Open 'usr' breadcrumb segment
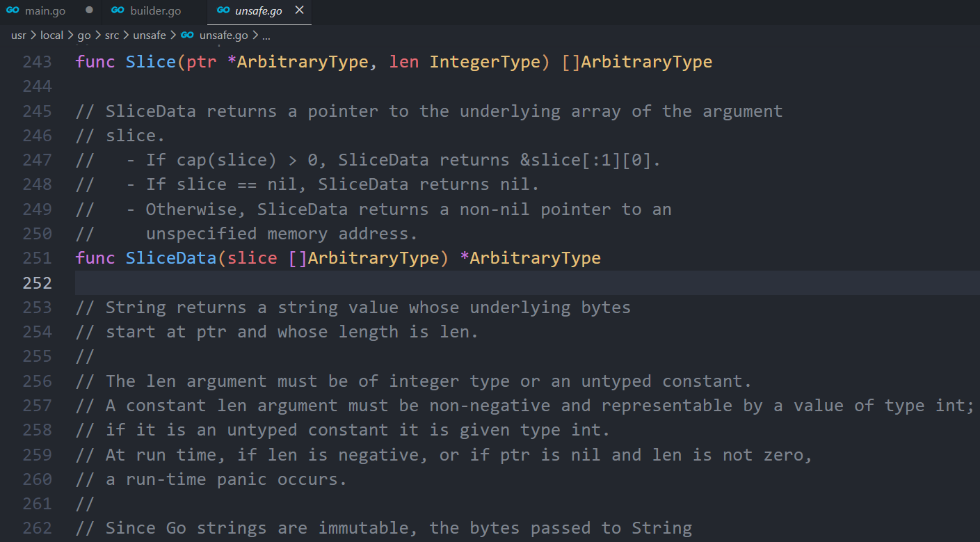This screenshot has height=542, width=980. 18,35
